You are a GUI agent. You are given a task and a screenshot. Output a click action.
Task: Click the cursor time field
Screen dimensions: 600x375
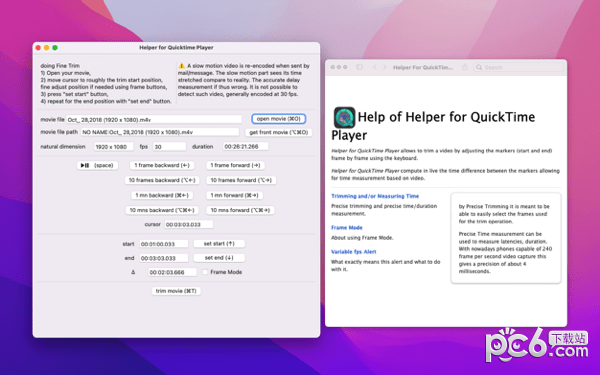coord(189,225)
